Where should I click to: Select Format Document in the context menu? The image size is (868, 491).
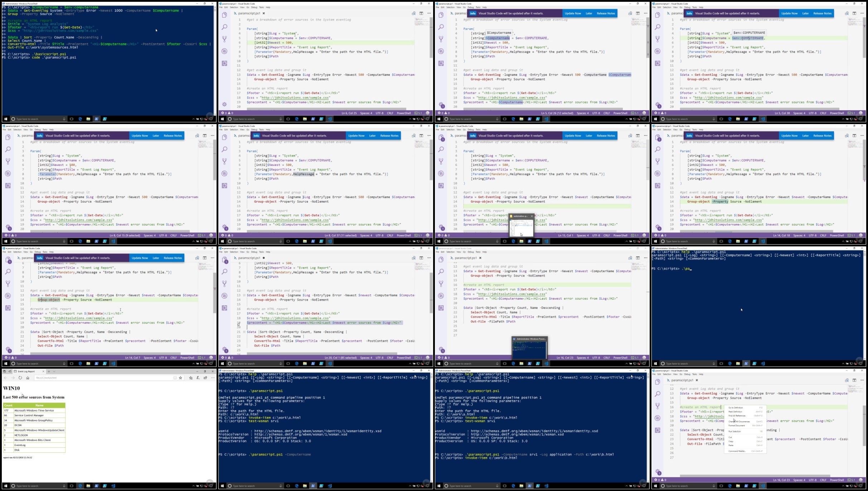pyautogui.click(x=745, y=426)
